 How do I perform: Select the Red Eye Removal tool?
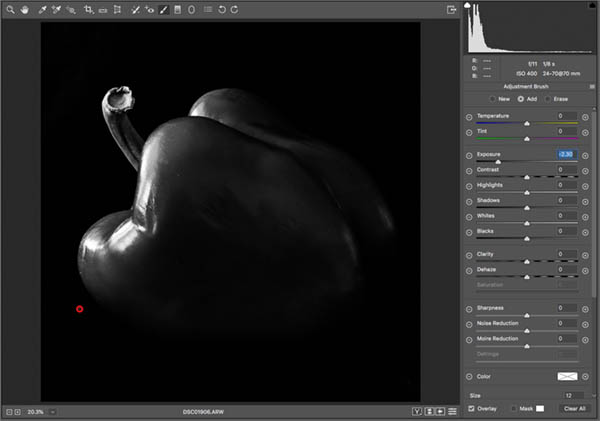coord(149,9)
